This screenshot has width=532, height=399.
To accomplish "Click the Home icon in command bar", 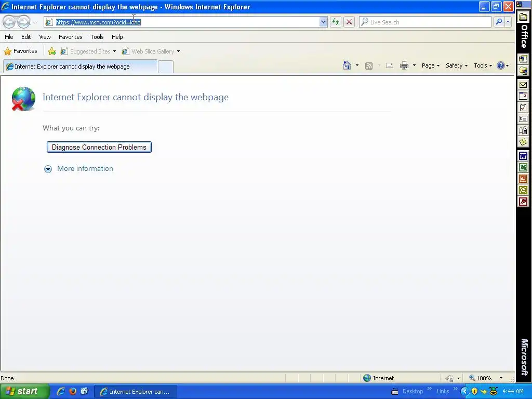I will pyautogui.click(x=347, y=65).
